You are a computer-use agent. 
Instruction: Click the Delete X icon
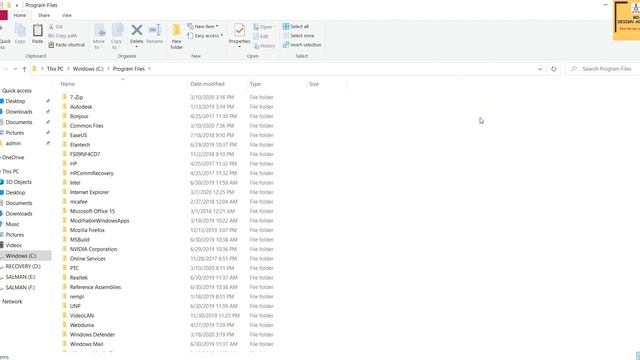pos(137,30)
